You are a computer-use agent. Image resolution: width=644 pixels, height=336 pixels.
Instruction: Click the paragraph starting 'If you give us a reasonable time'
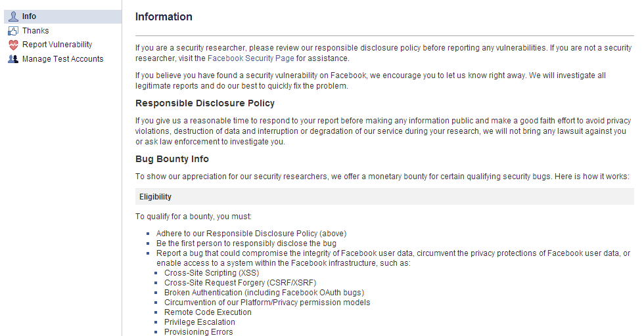point(382,131)
